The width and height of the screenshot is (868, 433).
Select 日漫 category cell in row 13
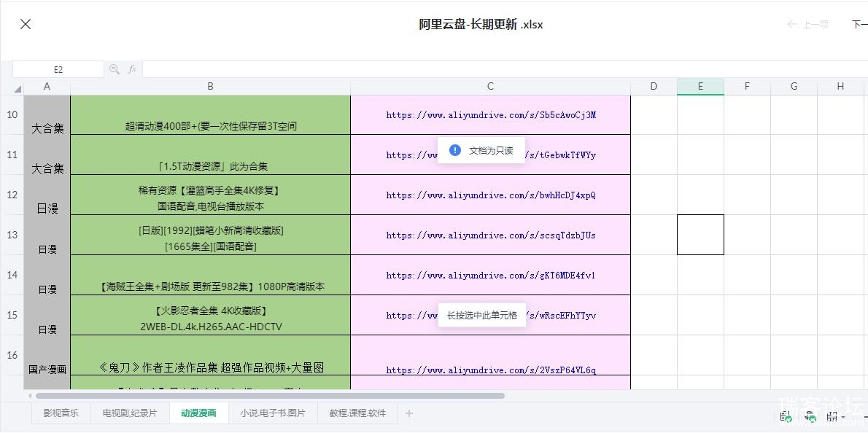[x=47, y=235]
